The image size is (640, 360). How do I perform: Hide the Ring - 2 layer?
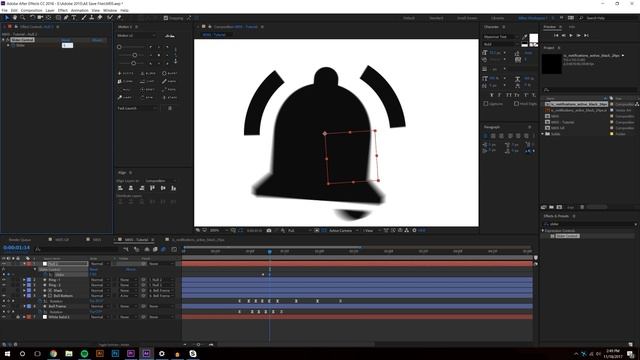[x=4, y=285]
